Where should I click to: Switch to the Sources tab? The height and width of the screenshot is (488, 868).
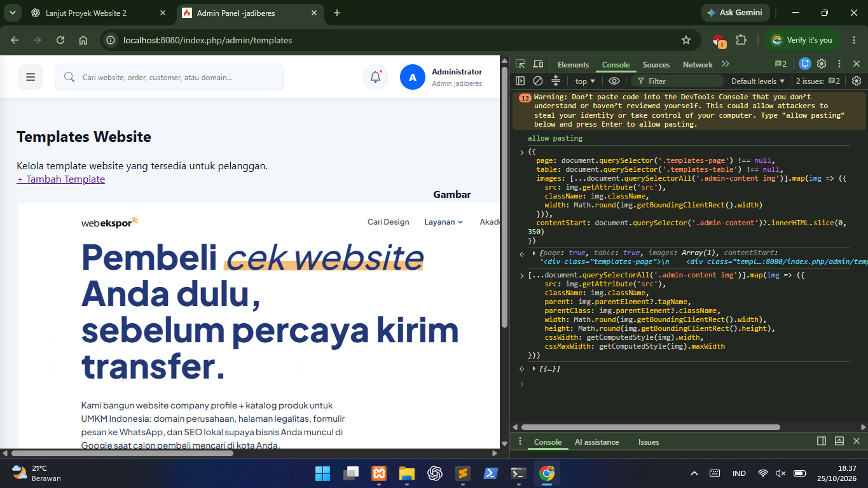point(656,64)
